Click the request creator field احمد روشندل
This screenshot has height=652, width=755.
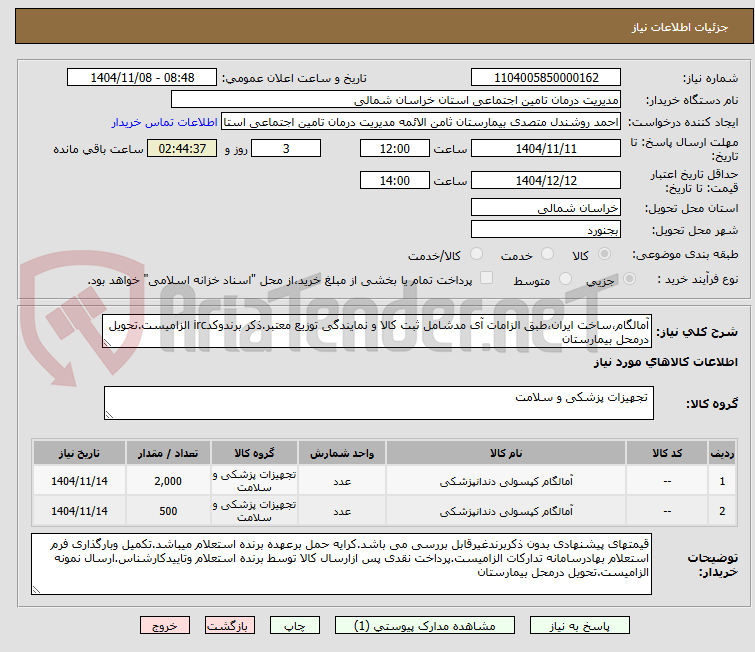pyautogui.click(x=421, y=122)
